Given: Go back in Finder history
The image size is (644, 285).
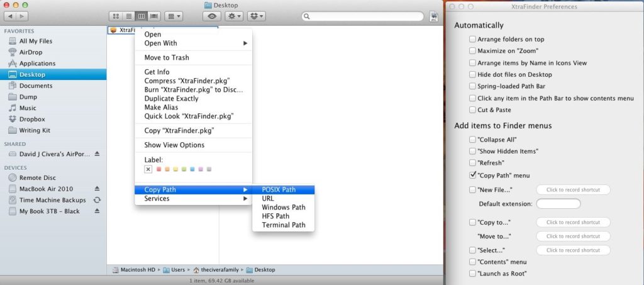Looking at the screenshot, I should pos(10,16).
